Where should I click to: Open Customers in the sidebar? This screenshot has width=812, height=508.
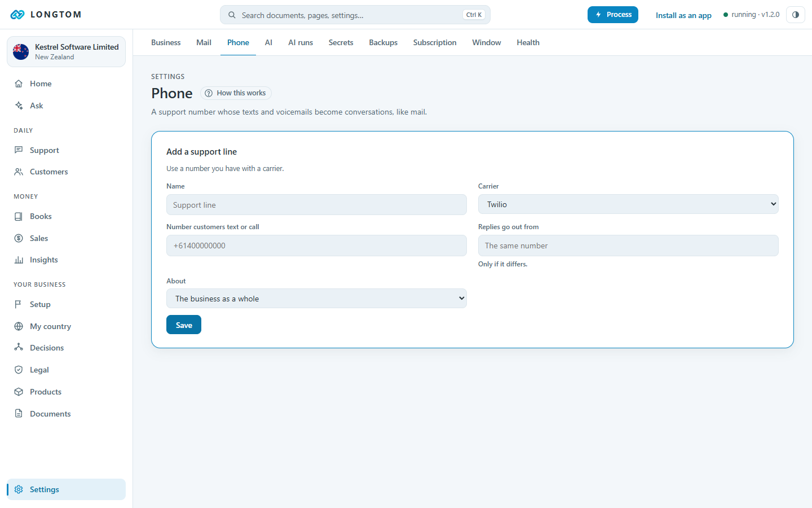[x=66, y=172]
